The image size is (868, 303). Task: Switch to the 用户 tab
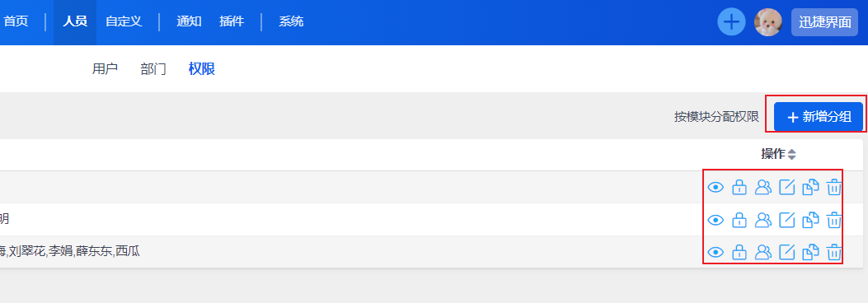(x=105, y=69)
